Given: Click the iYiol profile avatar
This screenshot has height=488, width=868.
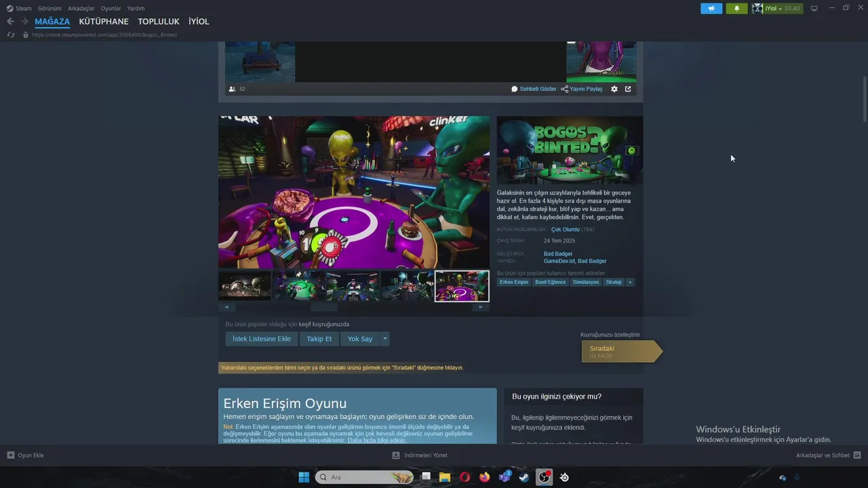Looking at the screenshot, I should click(x=757, y=8).
